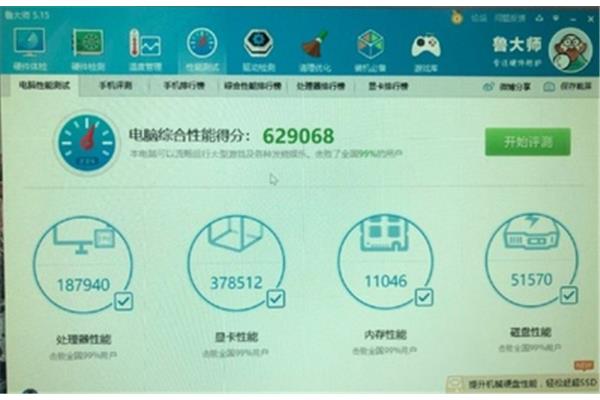Open the 温度管理 temperature management icon
This screenshot has width=600, height=400.
pos(145,44)
